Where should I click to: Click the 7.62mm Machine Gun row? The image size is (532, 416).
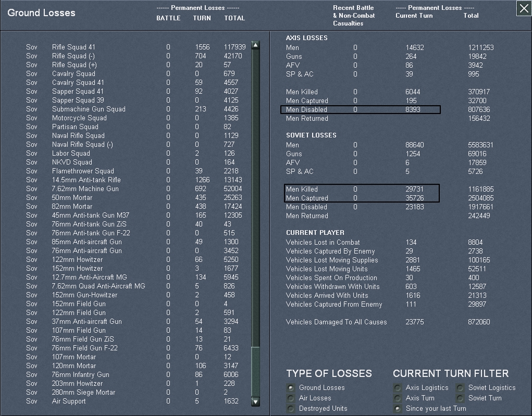point(135,188)
